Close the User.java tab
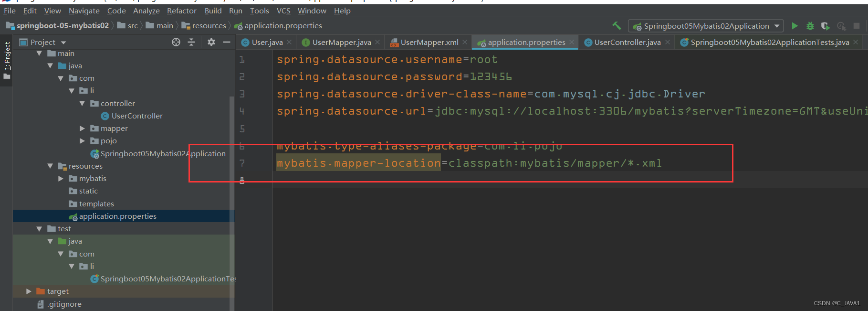 (x=289, y=43)
